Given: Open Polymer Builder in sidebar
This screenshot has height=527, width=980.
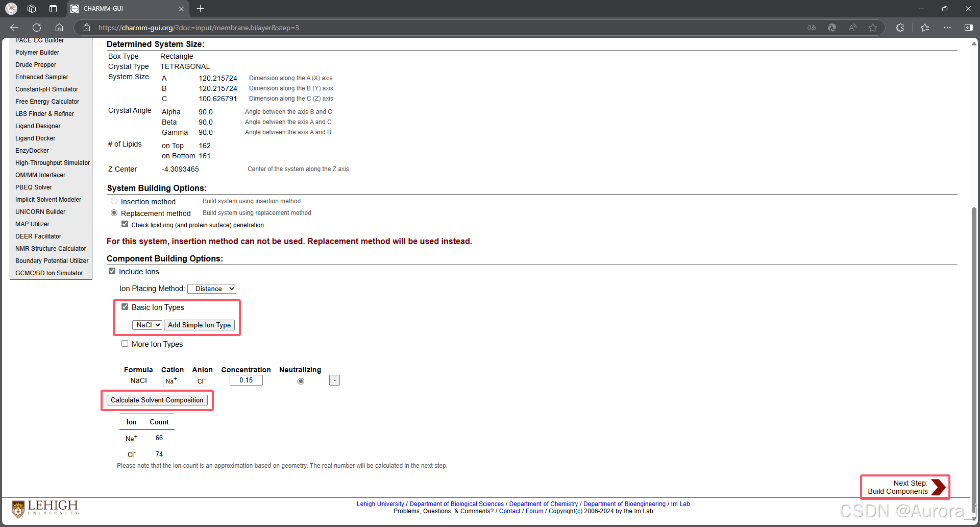Looking at the screenshot, I should tap(37, 53).
